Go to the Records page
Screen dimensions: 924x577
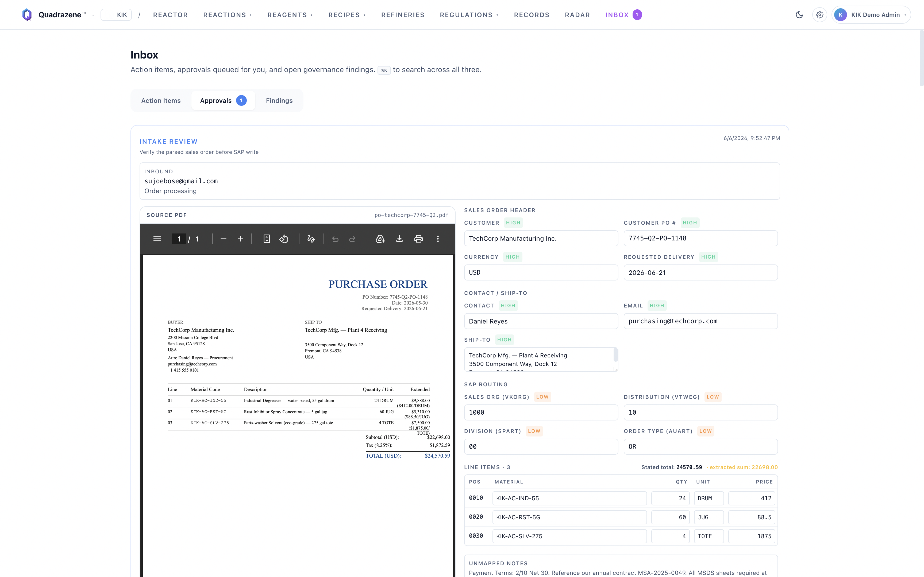point(532,15)
